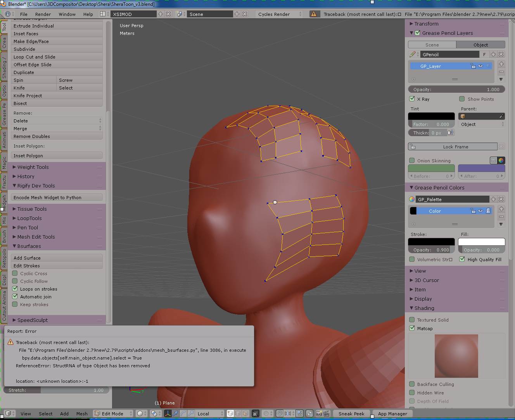Open the Cycles Render engine dropdown
Viewport: 515px width, 420px height.
[x=279, y=14]
